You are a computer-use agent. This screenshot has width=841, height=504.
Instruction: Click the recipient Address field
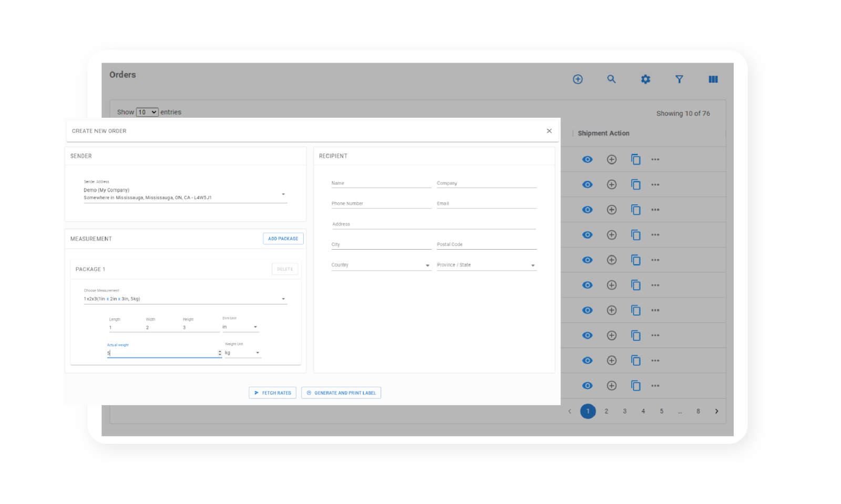click(434, 224)
